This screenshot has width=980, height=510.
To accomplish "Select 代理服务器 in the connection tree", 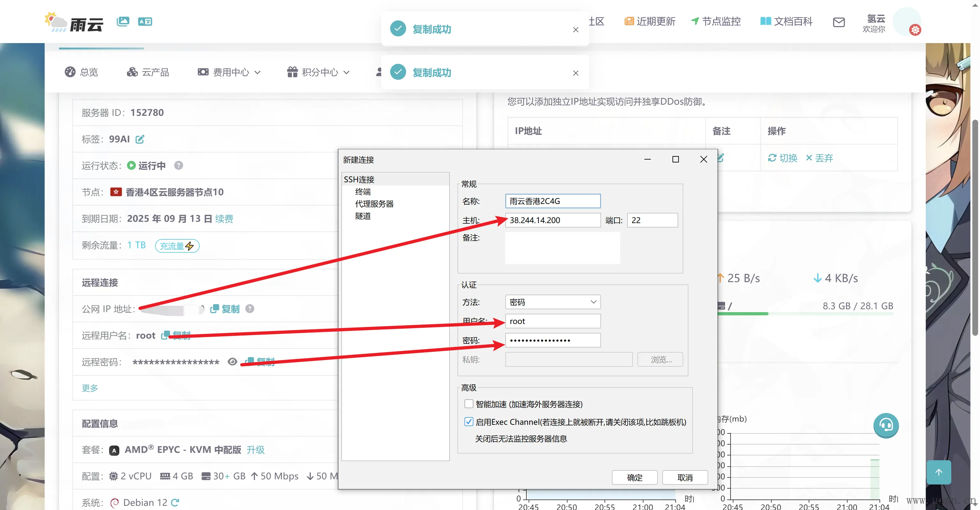I will tap(374, 204).
